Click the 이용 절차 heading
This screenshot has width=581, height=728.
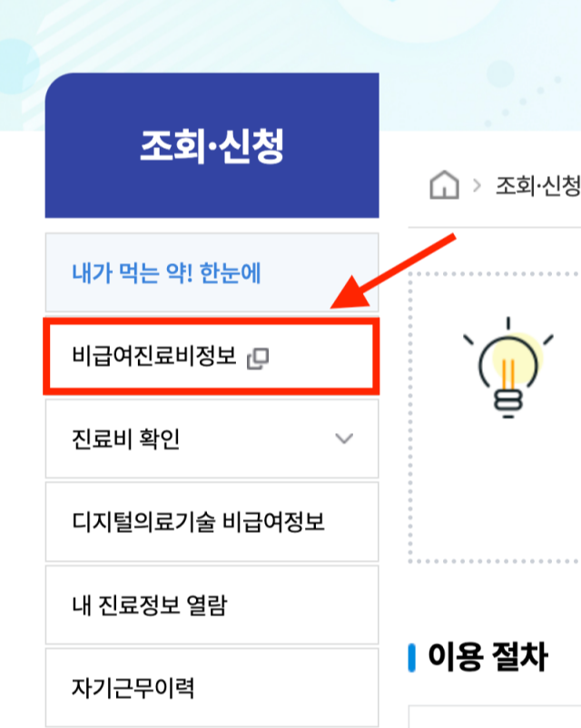487,656
